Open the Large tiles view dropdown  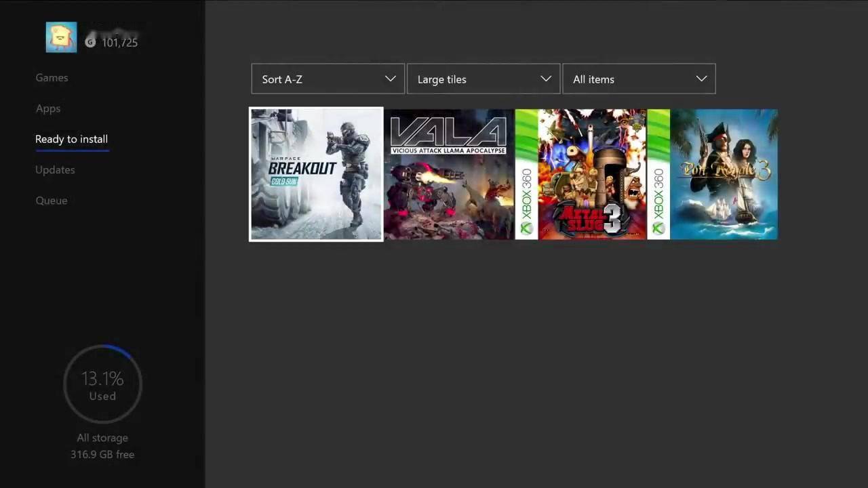(x=484, y=79)
